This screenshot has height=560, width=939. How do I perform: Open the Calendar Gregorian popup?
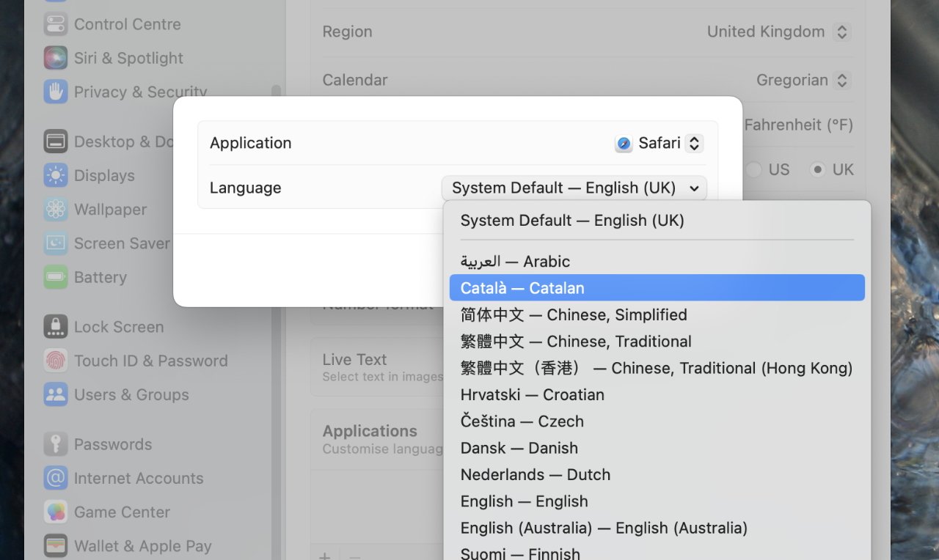pos(803,80)
